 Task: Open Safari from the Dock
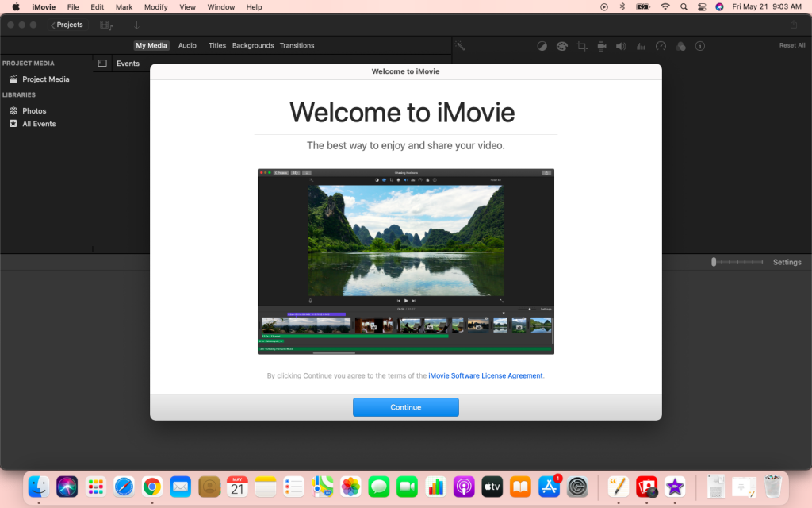(x=124, y=487)
